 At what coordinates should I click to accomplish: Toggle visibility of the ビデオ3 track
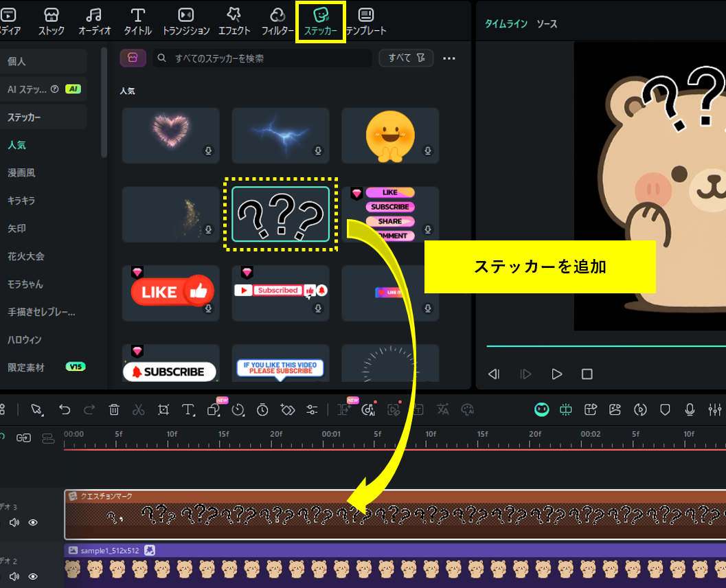click(x=32, y=523)
